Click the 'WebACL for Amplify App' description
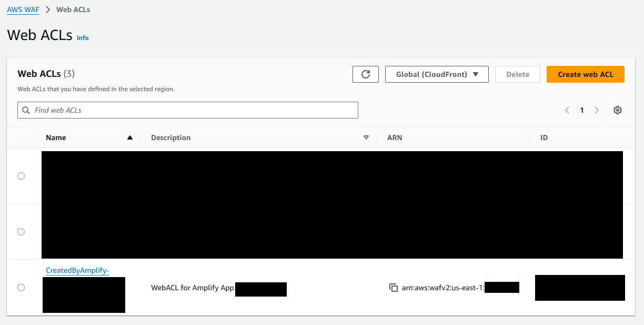The image size is (644, 325). point(193,288)
